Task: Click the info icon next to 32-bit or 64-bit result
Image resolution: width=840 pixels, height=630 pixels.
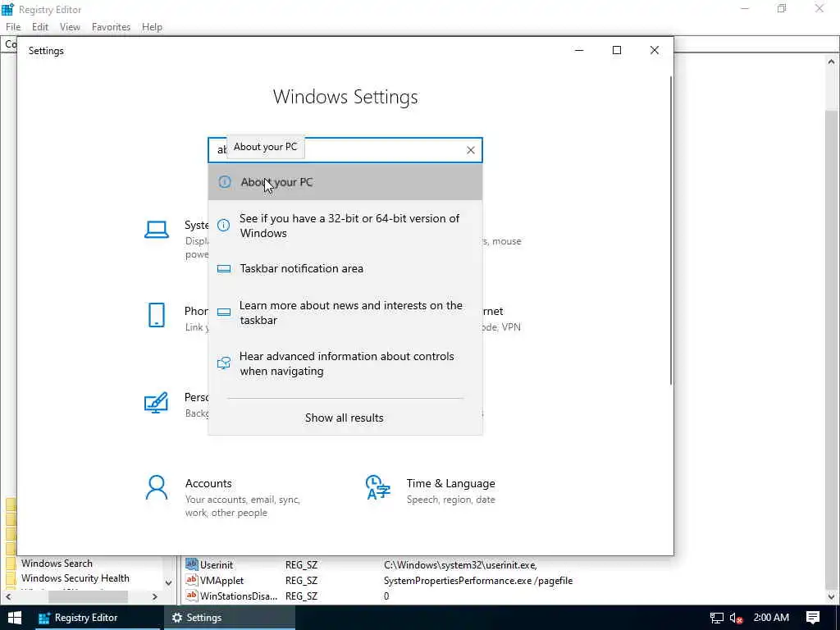Action: tap(224, 226)
